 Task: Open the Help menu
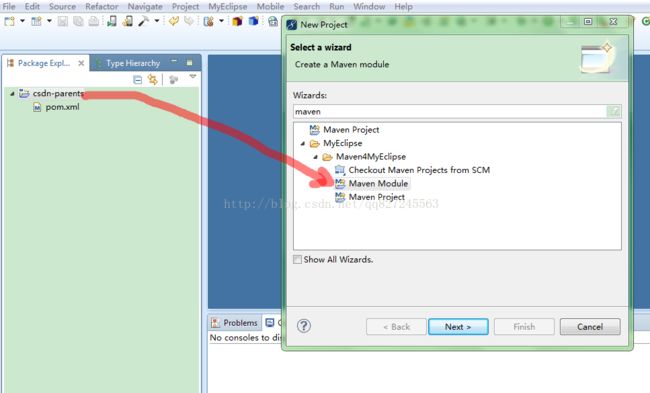coord(403,7)
